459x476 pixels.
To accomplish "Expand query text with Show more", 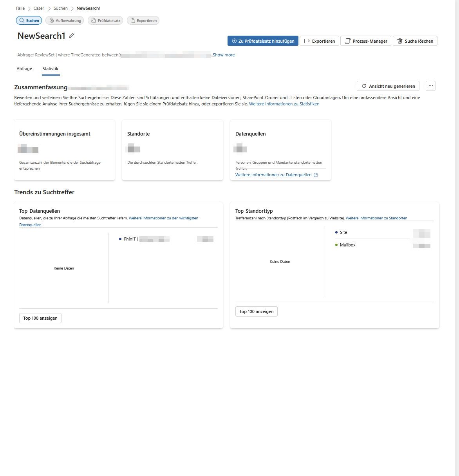I will [x=224, y=55].
